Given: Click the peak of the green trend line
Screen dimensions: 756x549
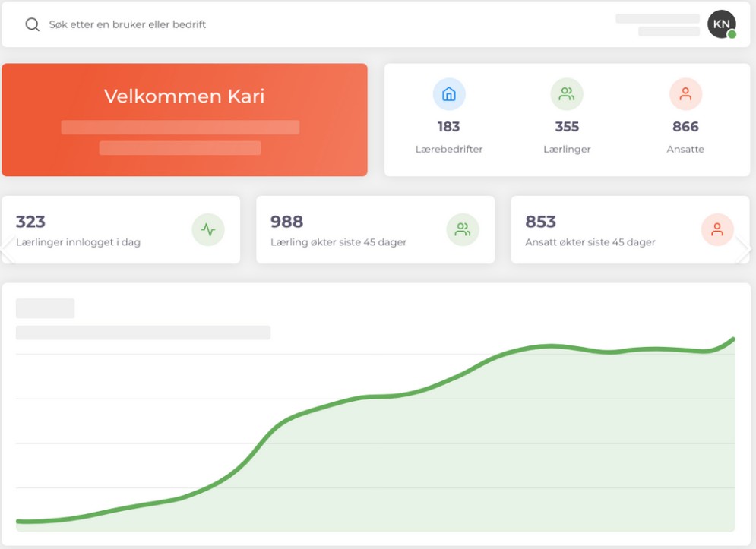Looking at the screenshot, I should tap(734, 339).
